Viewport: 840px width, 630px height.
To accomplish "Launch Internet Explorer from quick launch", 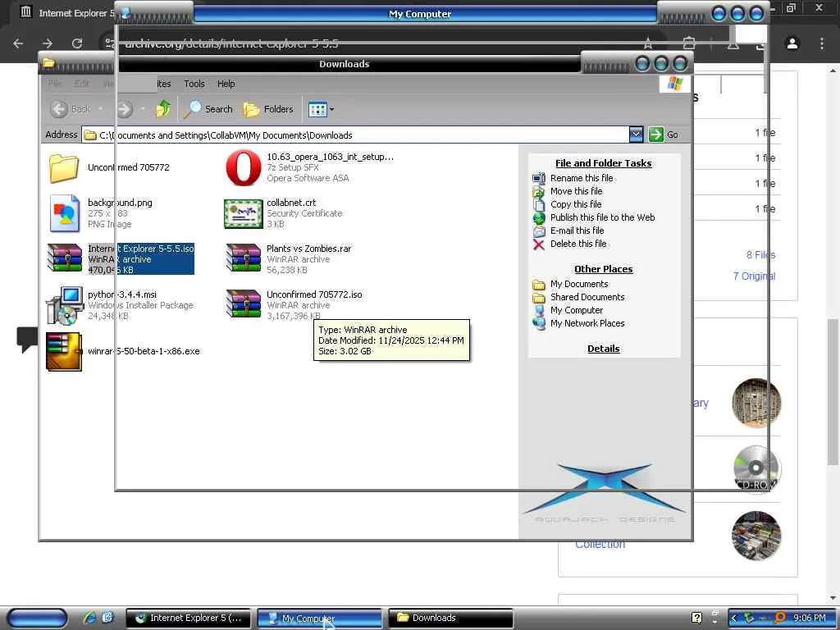I will (89, 618).
